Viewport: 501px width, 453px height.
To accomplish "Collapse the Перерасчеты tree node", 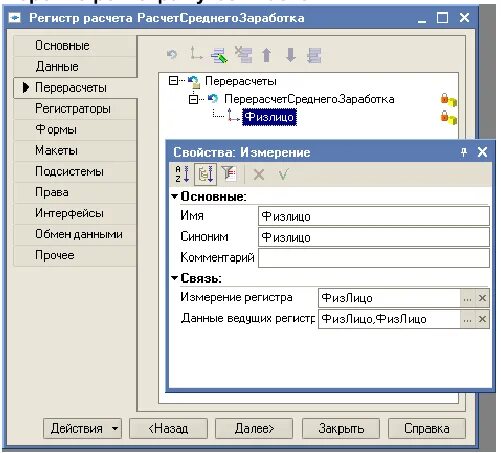I will (173, 81).
